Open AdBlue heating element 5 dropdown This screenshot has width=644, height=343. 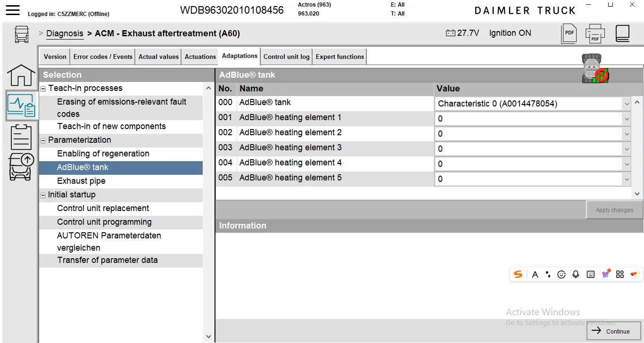tap(627, 180)
